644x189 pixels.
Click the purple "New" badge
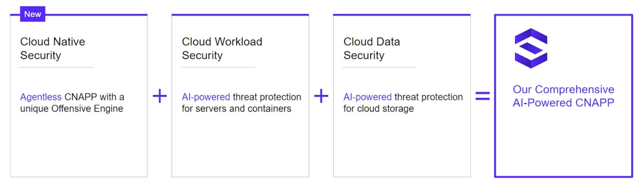[x=33, y=14]
